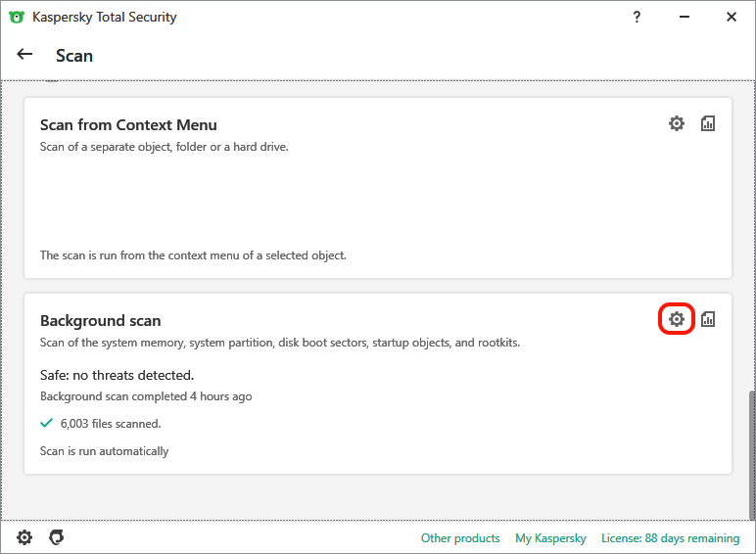This screenshot has height=554, width=756.
Task: Open the Background scan report icon
Action: [x=708, y=319]
